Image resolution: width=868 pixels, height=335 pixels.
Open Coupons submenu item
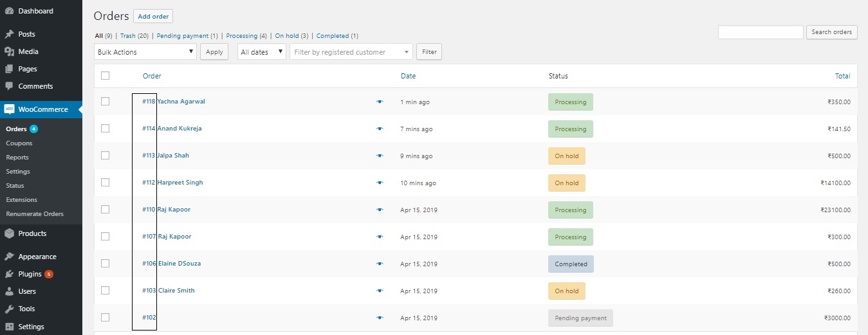(x=19, y=143)
